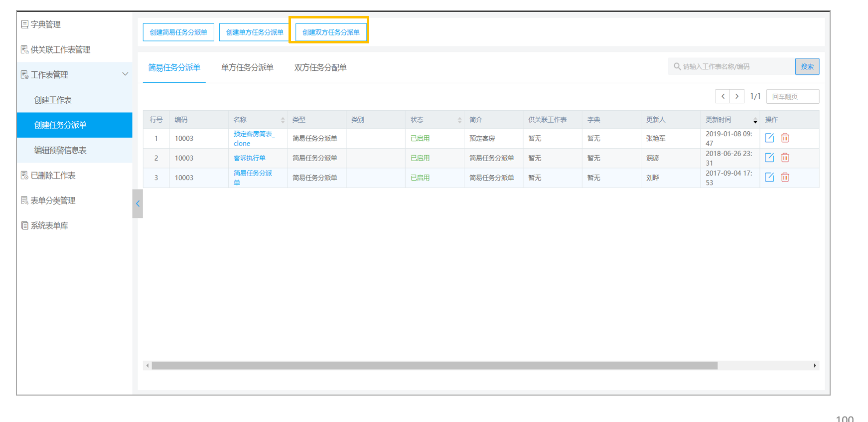Switch to 单方任务分派单 tab
The height and width of the screenshot is (422, 868).
point(247,67)
